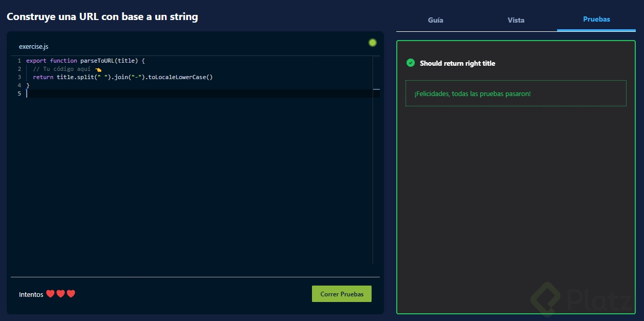Click the "Should return right title" test
This screenshot has height=321, width=644.
(457, 63)
